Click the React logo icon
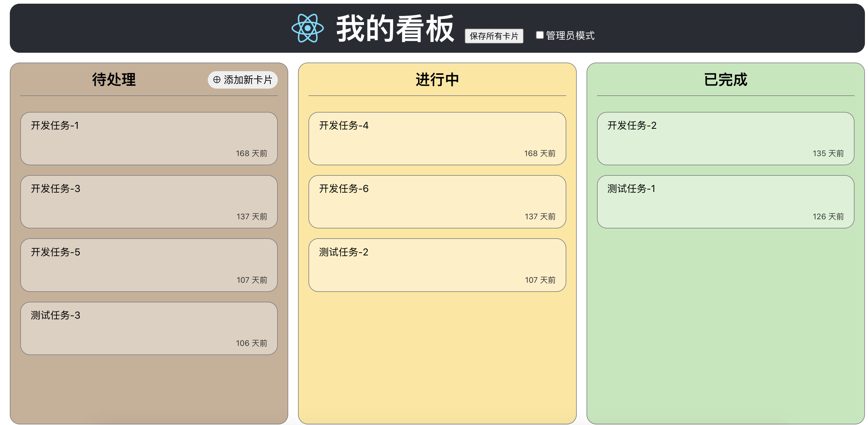The image size is (868, 425). pyautogui.click(x=307, y=28)
